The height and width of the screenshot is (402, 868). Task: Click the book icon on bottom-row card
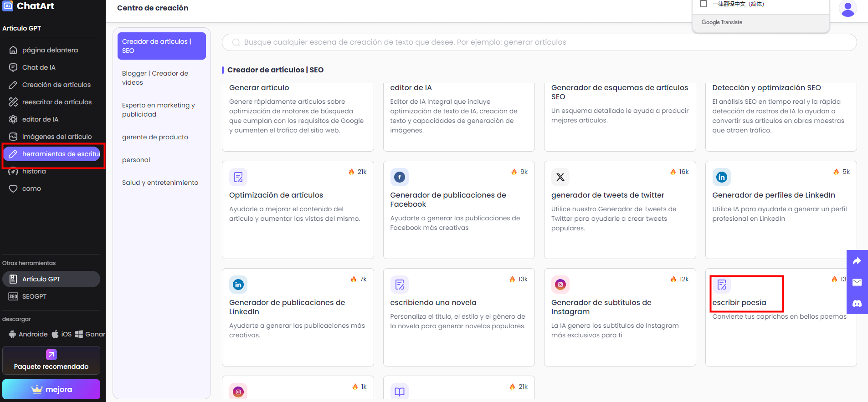pos(400,392)
